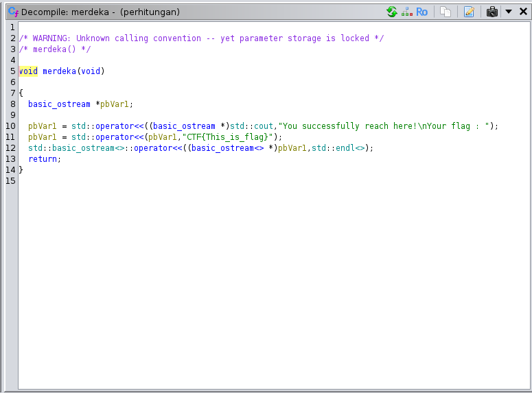The image size is (532, 393).
Task: Open the graph view with the node-tree icon
Action: (x=407, y=12)
